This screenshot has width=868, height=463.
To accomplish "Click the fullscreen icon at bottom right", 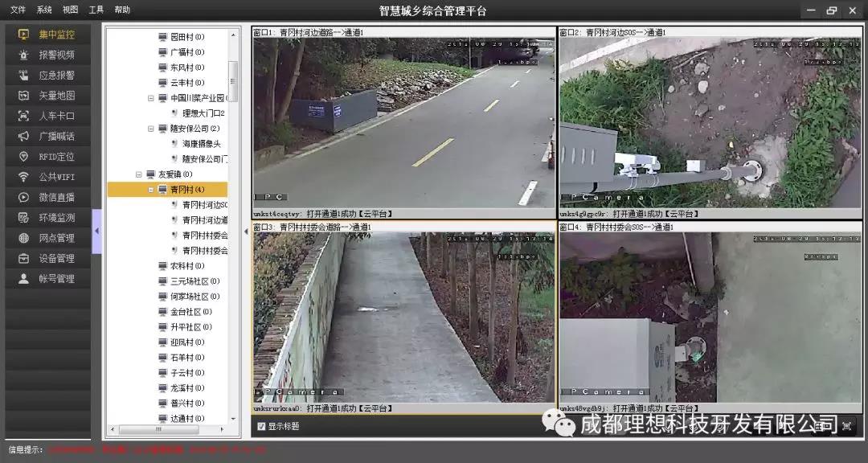I will pos(846,426).
